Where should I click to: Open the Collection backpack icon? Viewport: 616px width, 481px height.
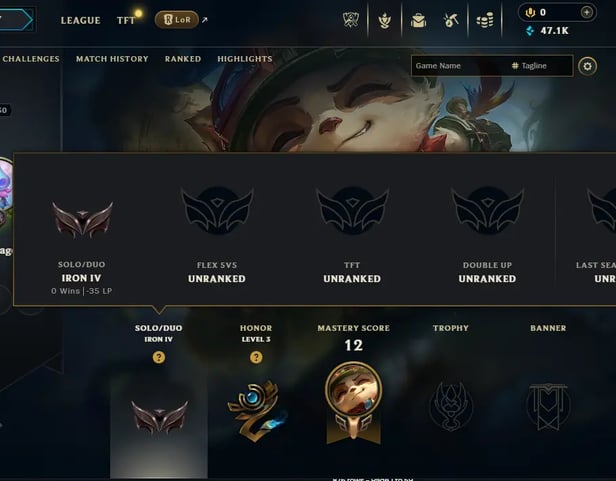[x=418, y=20]
